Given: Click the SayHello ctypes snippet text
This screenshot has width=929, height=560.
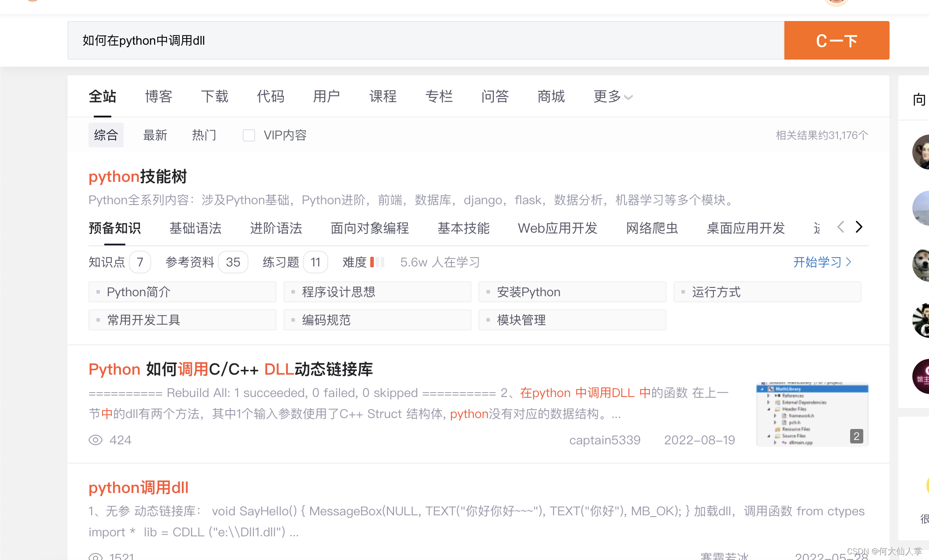Looking at the screenshot, I should (476, 521).
